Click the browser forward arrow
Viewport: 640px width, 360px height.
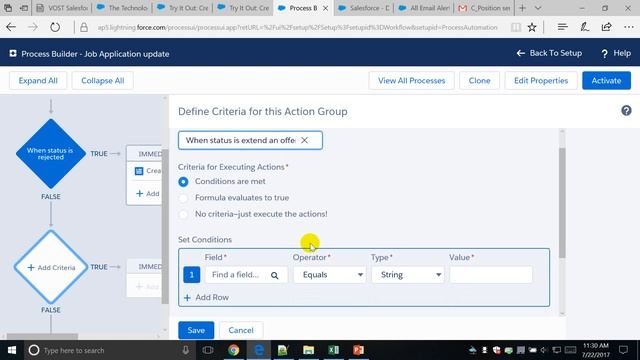(x=33, y=27)
